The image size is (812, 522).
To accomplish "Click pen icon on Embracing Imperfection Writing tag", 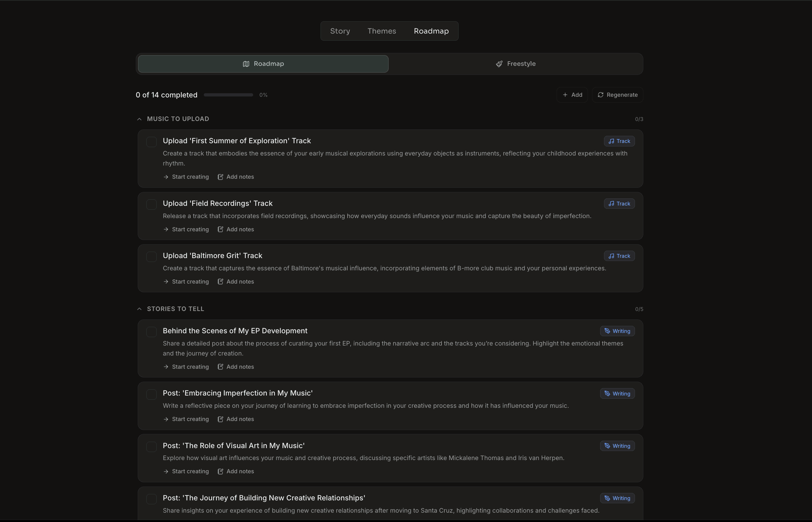I will pyautogui.click(x=607, y=394).
